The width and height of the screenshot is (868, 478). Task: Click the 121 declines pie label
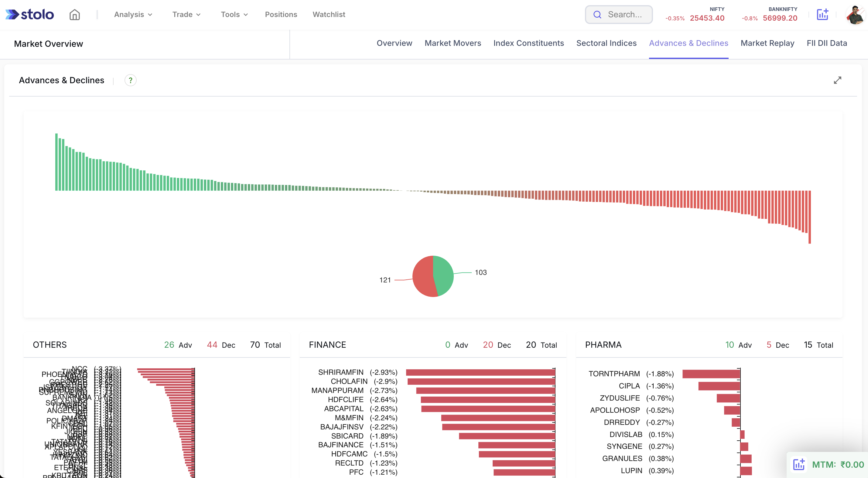385,280
